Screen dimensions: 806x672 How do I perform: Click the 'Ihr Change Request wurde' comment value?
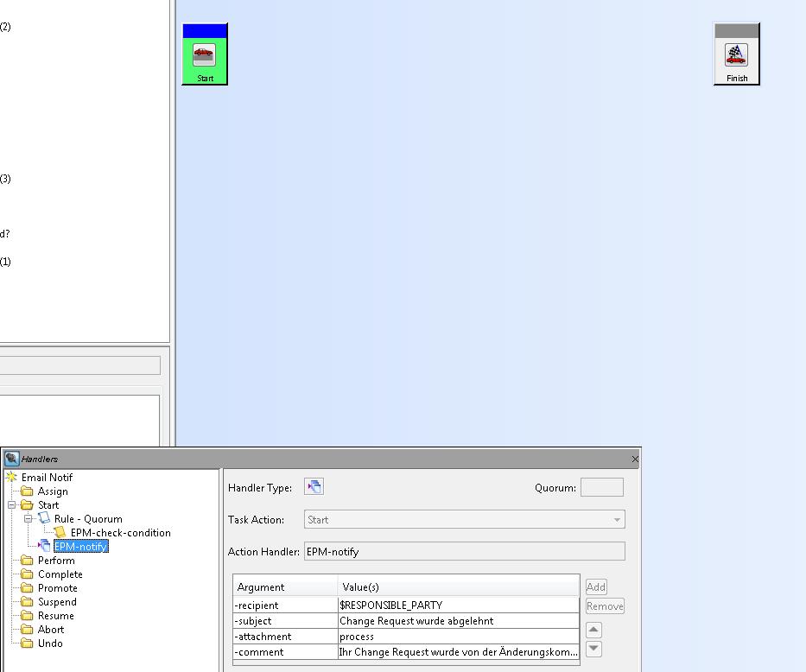pyautogui.click(x=459, y=651)
